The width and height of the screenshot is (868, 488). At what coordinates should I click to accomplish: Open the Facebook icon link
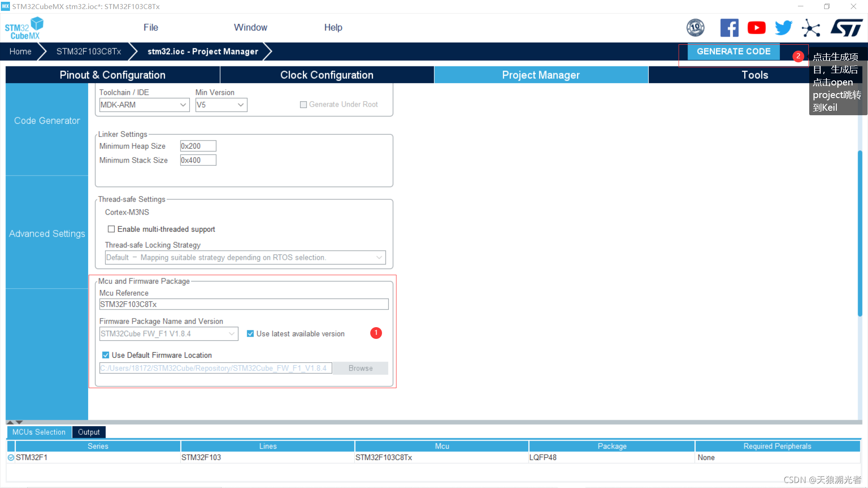(729, 28)
